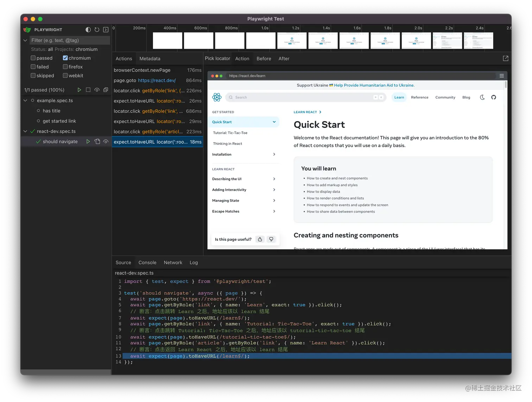Image resolution: width=532 pixels, height=402 pixels.
Task: Collapse the Quick Start sidebar section
Action: [x=274, y=122]
